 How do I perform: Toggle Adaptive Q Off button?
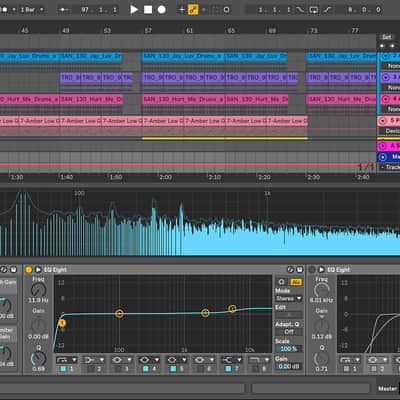(x=289, y=332)
